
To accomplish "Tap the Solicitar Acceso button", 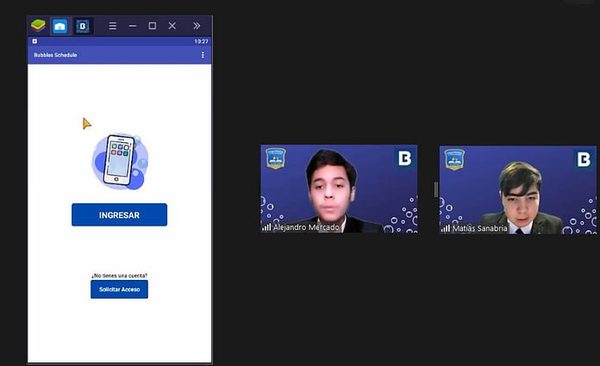I will tap(119, 289).
